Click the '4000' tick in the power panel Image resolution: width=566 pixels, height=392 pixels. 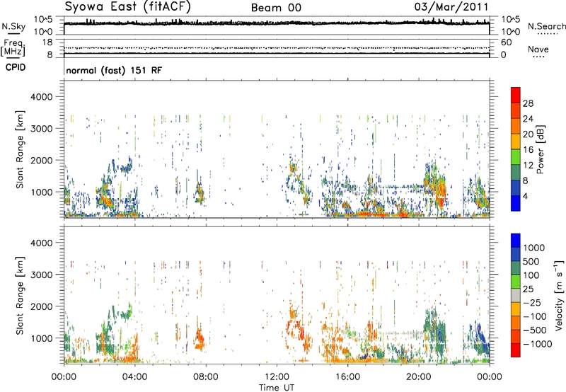(x=42, y=97)
